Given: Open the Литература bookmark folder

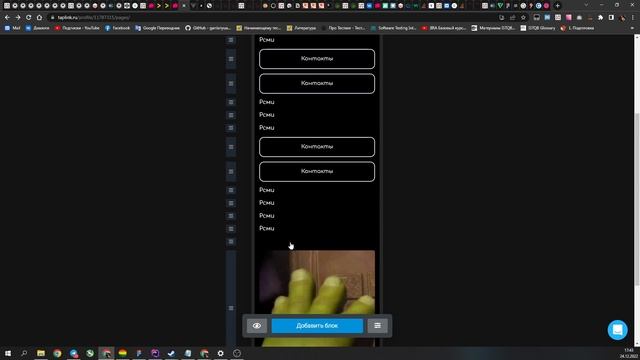Looking at the screenshot, I should pos(302,28).
